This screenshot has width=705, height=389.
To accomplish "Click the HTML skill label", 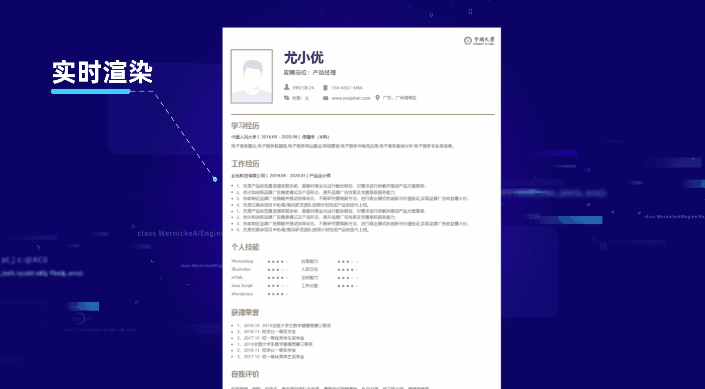I will pos(237,277).
